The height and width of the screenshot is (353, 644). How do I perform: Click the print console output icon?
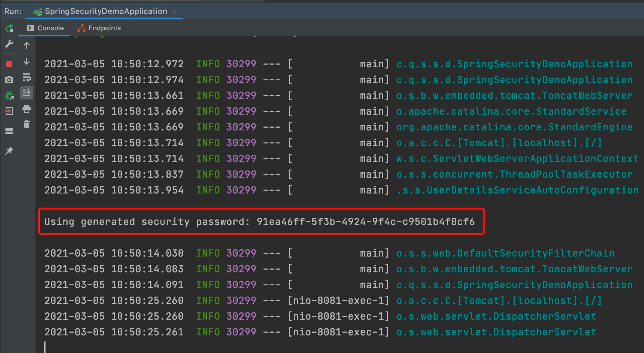(27, 109)
